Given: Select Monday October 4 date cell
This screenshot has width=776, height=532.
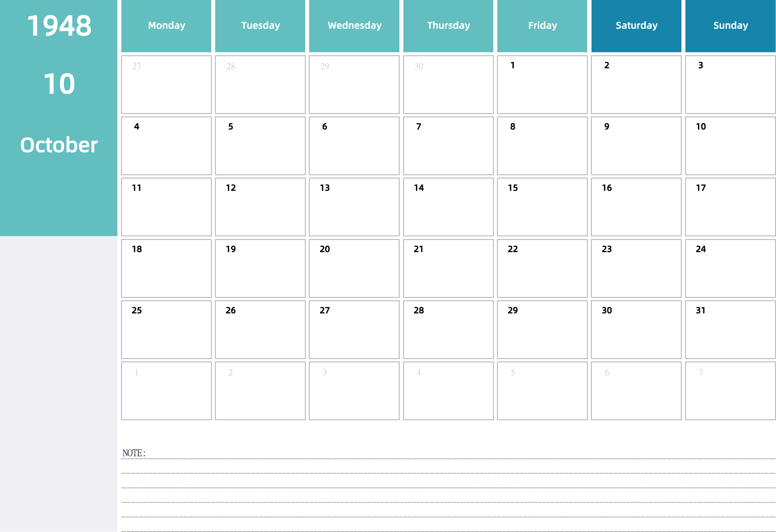Looking at the screenshot, I should tap(166, 146).
